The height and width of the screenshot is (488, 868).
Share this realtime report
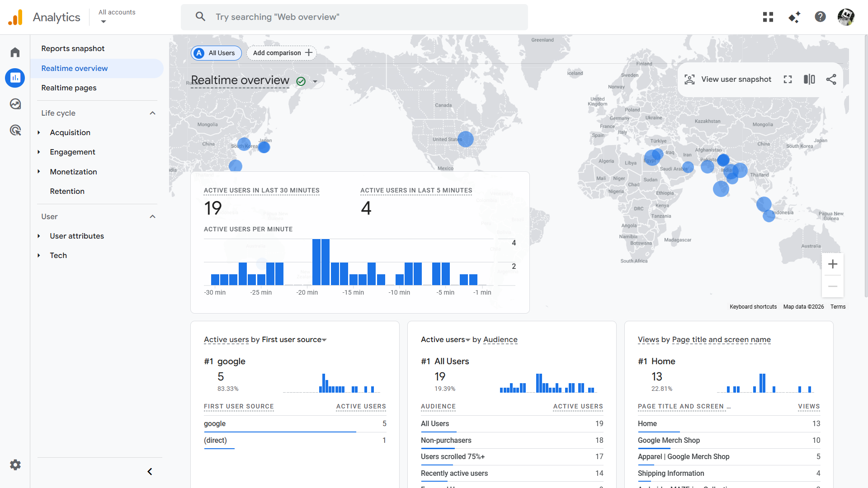[831, 80]
